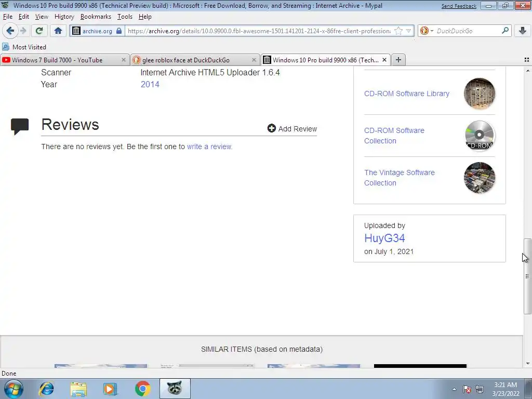Reload the current page
This screenshot has height=399, width=532.
(39, 31)
